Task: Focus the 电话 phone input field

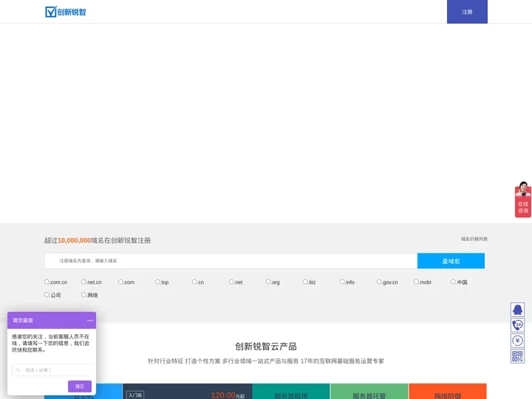Action: point(52,370)
